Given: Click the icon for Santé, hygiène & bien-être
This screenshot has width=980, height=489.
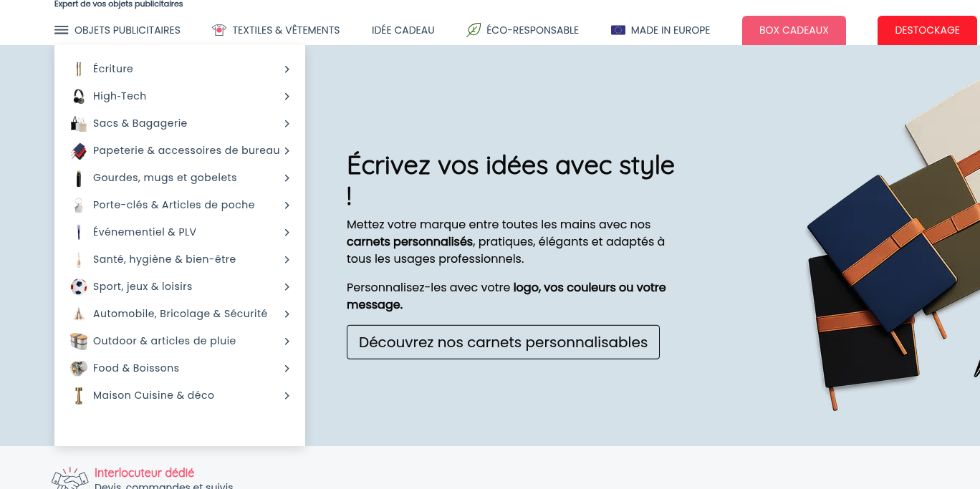Looking at the screenshot, I should (79, 259).
